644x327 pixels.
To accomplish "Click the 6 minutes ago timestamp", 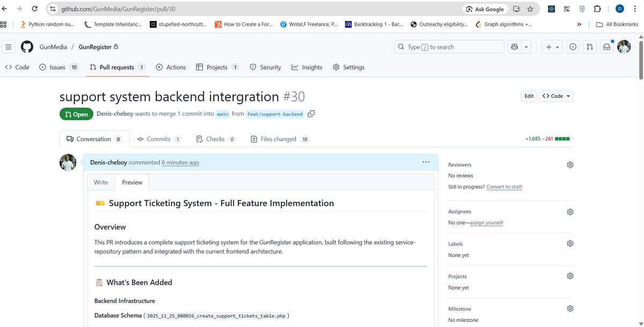I will [x=180, y=162].
